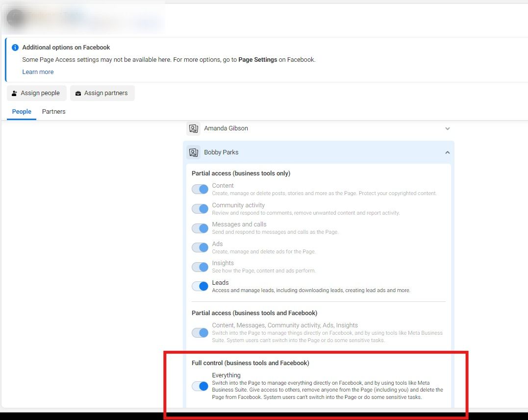Toggle Community activity access switch

tap(200, 209)
